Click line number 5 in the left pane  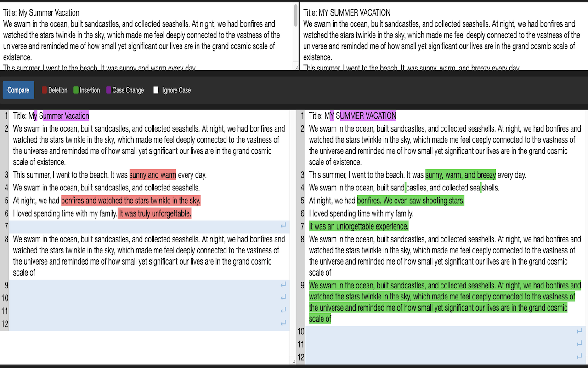pos(5,201)
